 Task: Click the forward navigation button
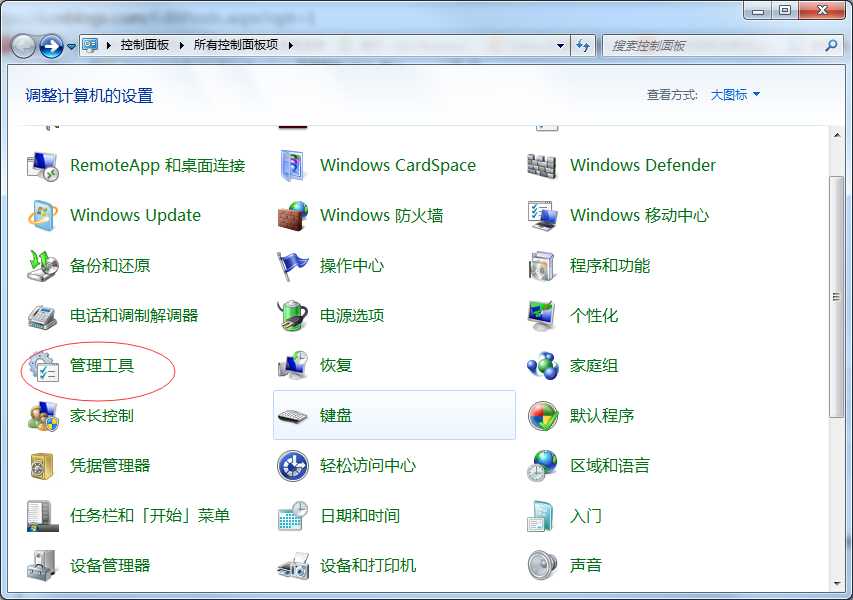click(x=52, y=46)
